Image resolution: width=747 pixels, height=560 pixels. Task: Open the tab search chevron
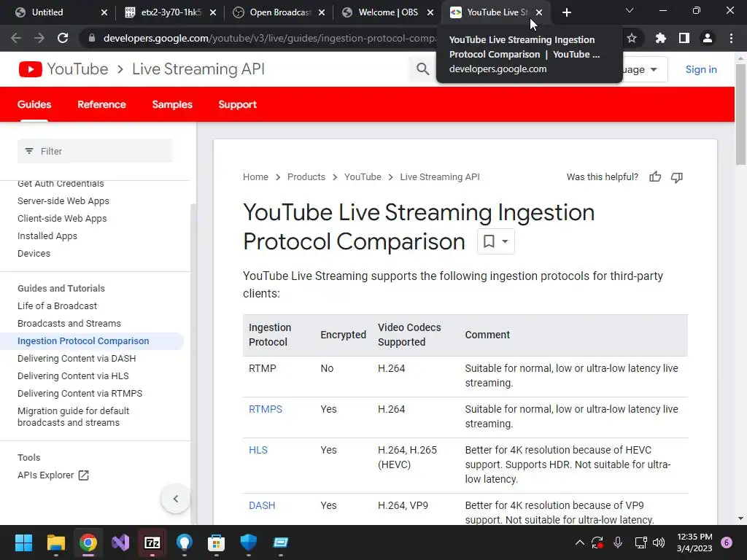point(630,10)
